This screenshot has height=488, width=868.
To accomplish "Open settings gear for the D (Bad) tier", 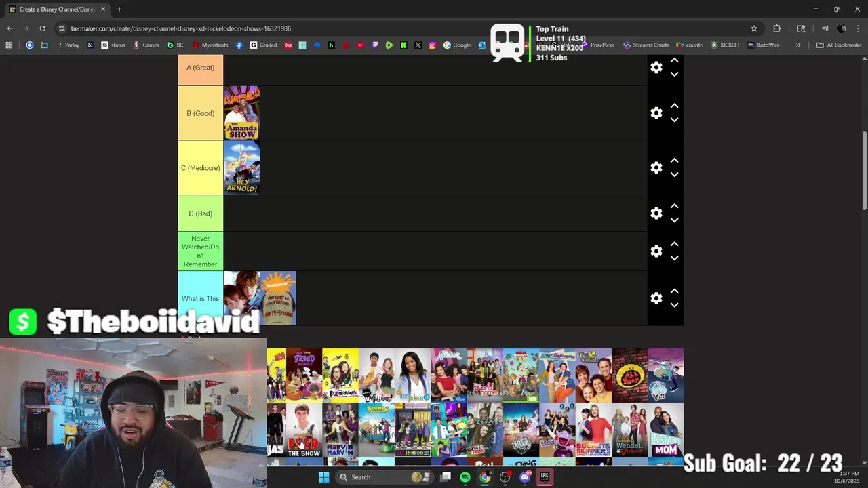I will tap(656, 213).
